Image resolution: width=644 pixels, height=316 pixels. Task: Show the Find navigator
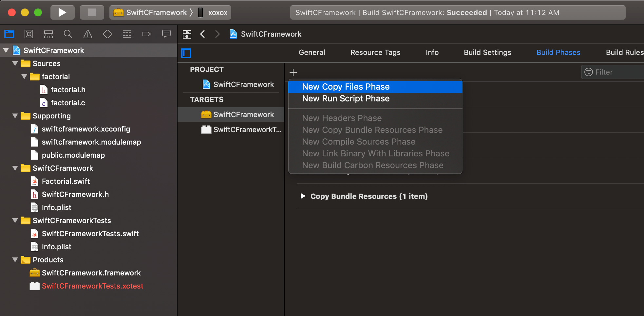coord(68,34)
